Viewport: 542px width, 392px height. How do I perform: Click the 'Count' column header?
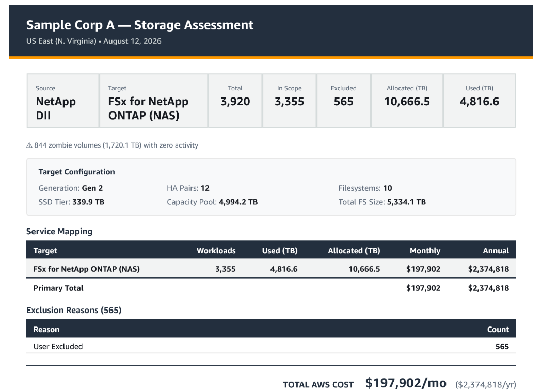[x=498, y=330]
